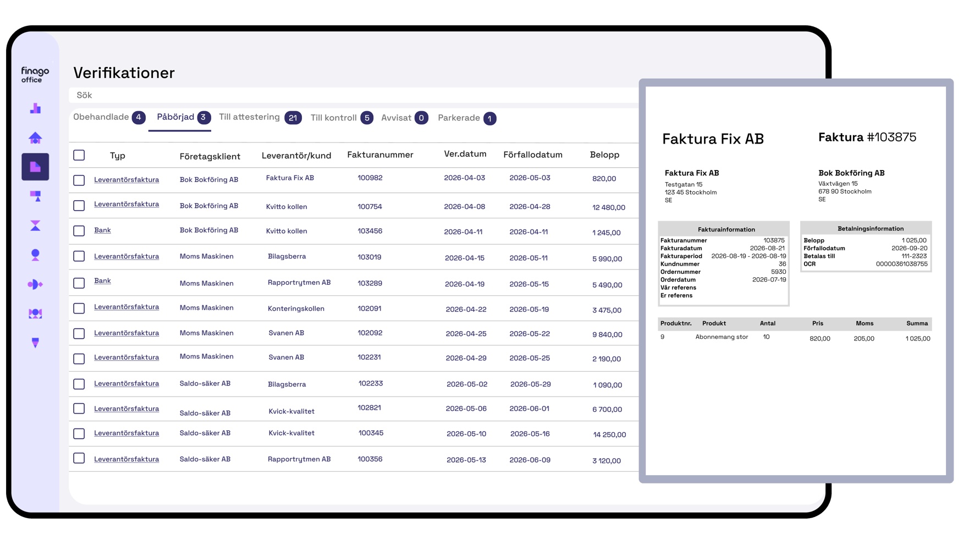Open the home icon in the sidebar
Screen dimensions: 980x550
[35, 137]
